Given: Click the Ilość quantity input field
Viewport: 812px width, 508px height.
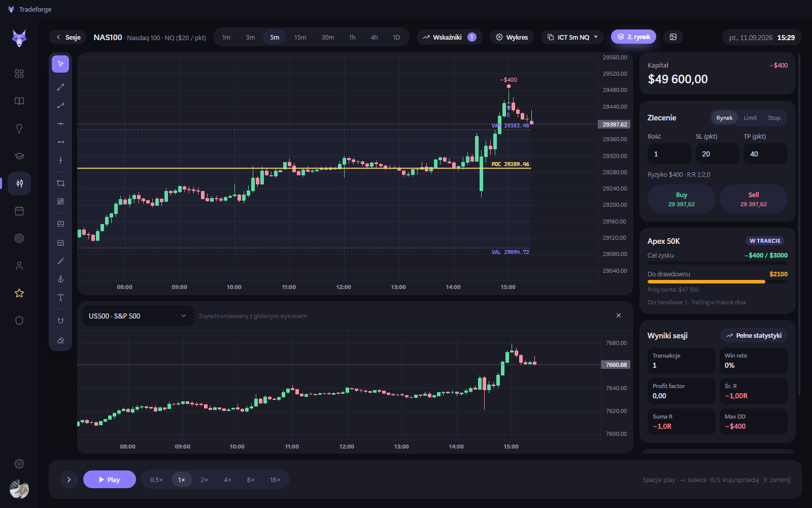Looking at the screenshot, I should click(669, 154).
